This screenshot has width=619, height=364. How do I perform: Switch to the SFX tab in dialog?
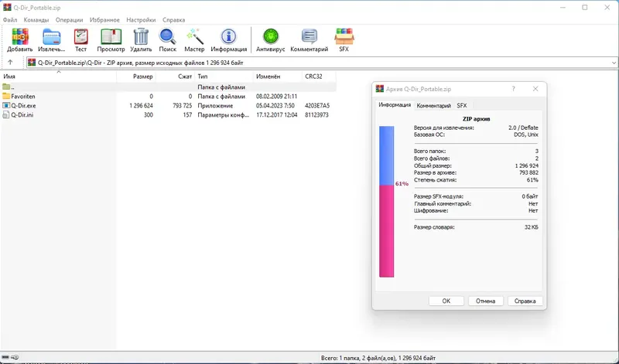click(461, 106)
